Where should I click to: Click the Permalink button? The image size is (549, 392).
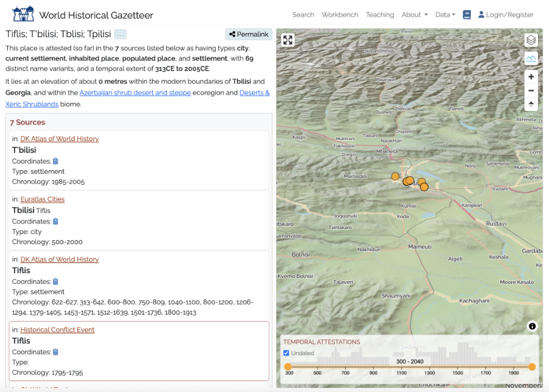[x=248, y=35]
